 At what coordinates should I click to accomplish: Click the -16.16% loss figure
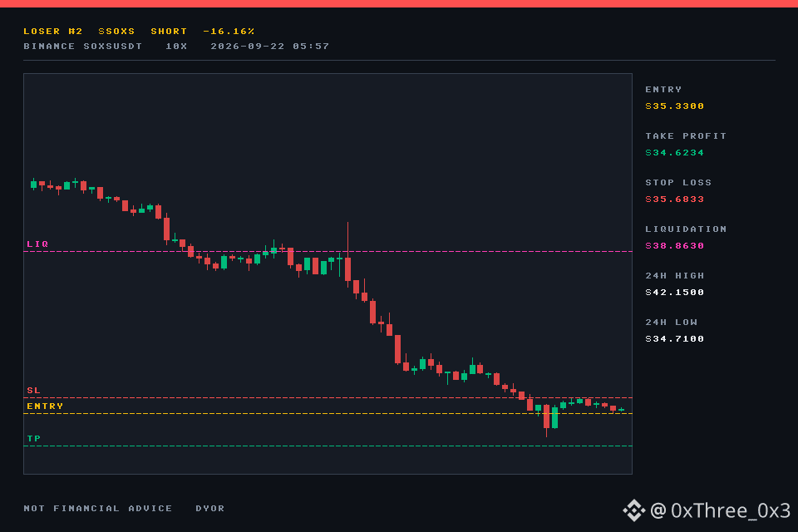[229, 31]
